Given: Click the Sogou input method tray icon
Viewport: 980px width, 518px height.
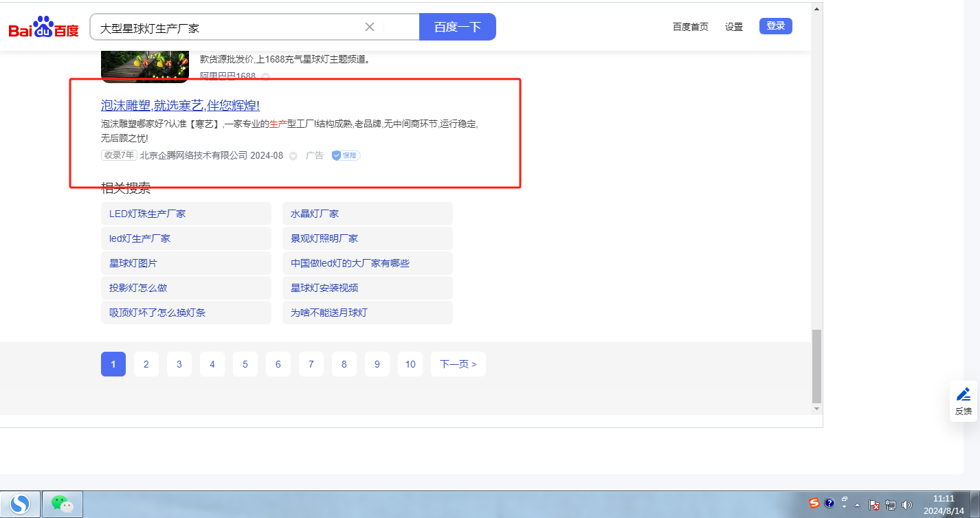Looking at the screenshot, I should 814,504.
